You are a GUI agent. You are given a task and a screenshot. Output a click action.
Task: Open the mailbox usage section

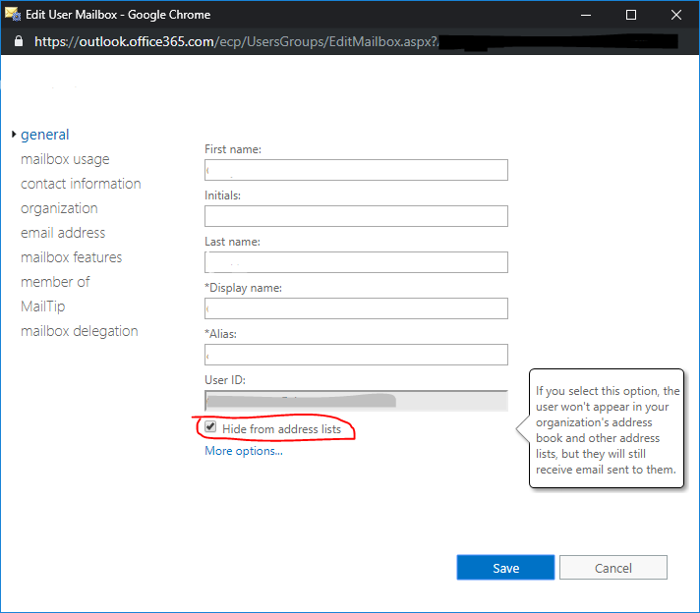tap(65, 159)
